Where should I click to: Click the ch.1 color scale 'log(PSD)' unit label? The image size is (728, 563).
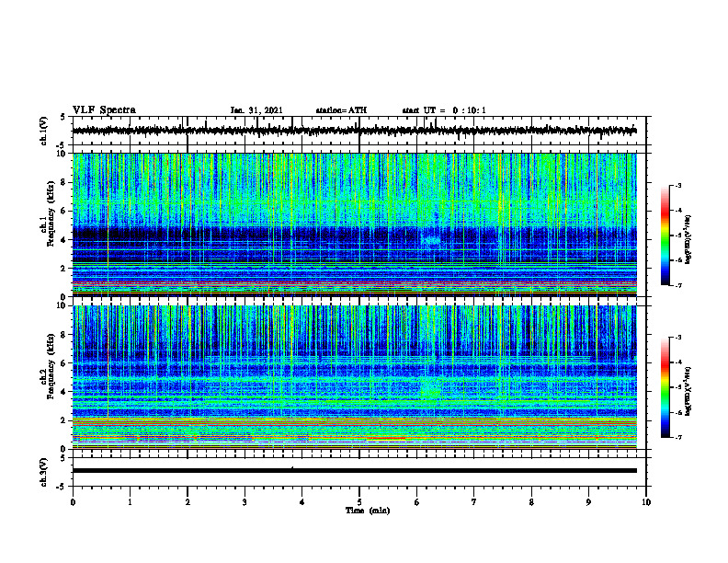(x=688, y=240)
